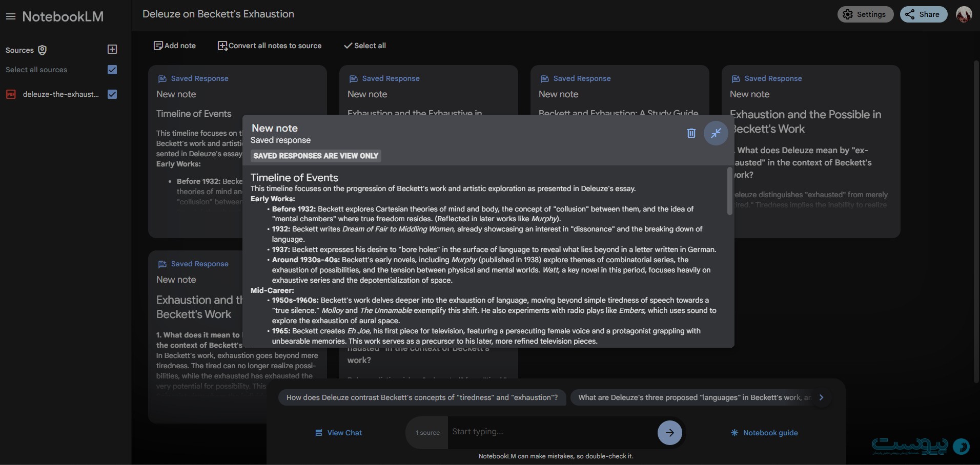Click the Share icon symbol

click(910, 14)
